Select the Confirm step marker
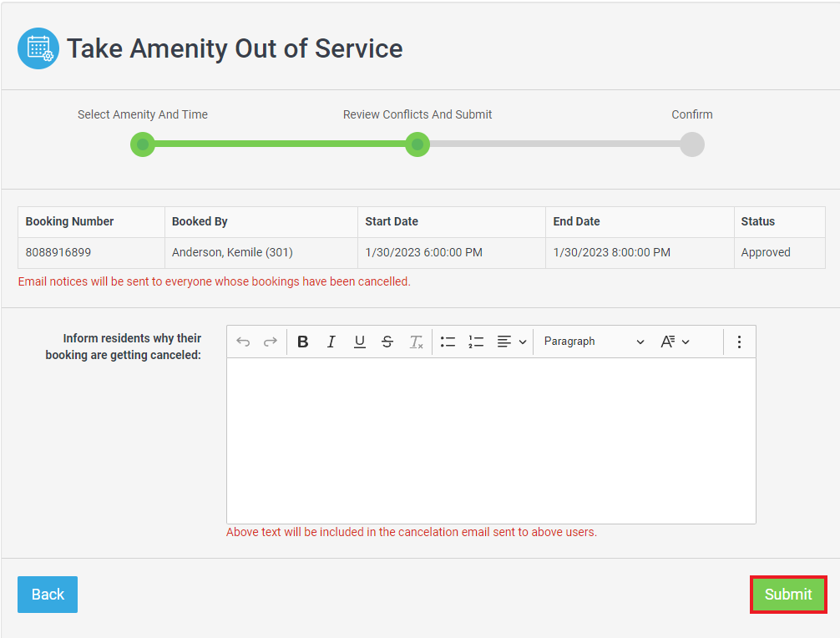This screenshot has height=638, width=840. pyautogui.click(x=692, y=144)
